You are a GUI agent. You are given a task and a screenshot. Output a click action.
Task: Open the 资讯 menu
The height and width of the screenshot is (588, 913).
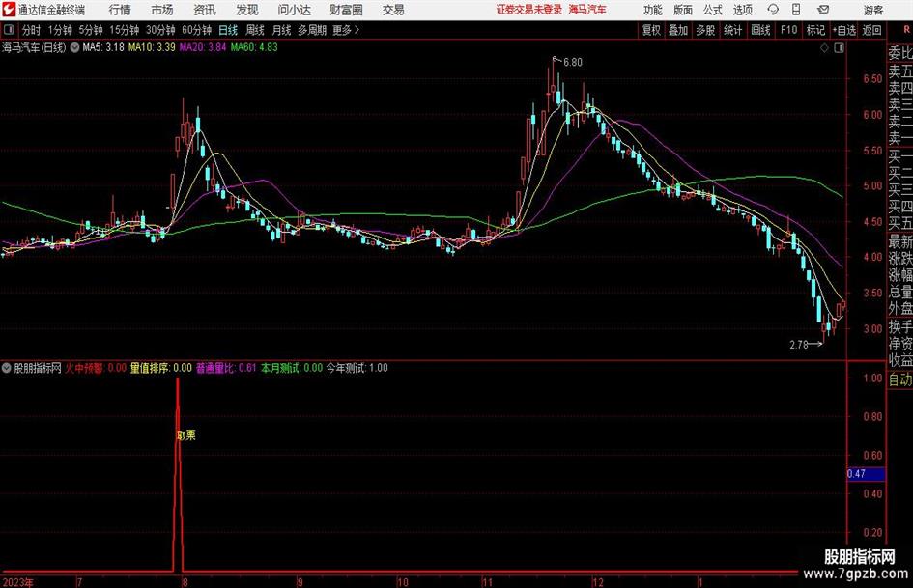pyautogui.click(x=205, y=10)
